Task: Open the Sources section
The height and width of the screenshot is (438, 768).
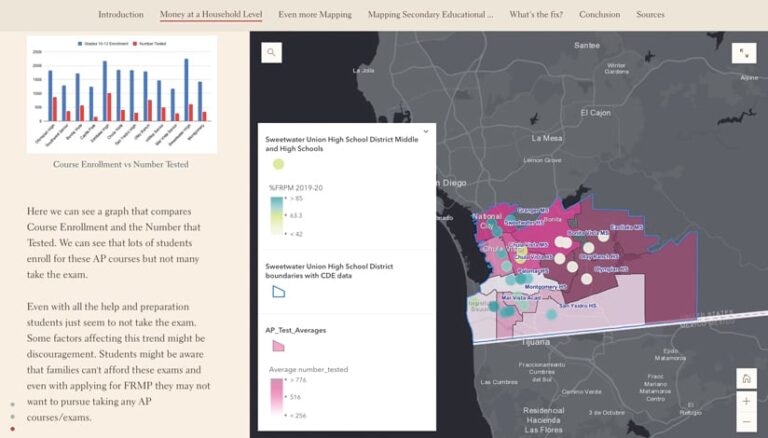Action: click(650, 15)
